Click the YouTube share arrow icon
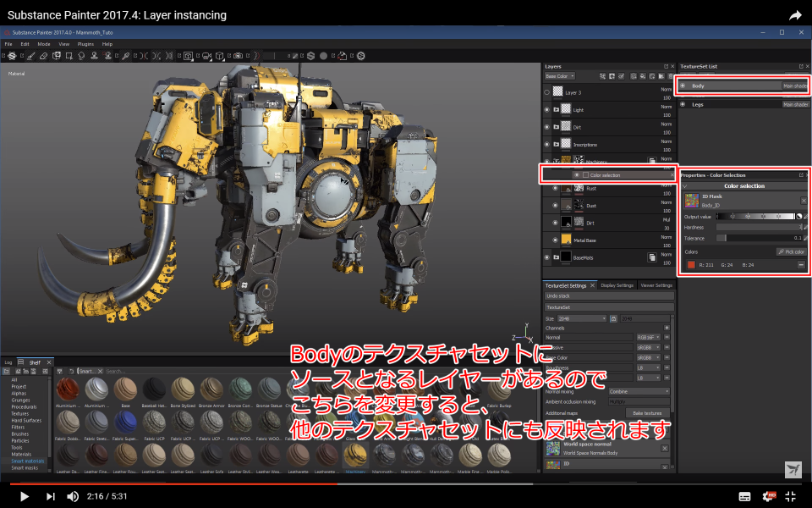Screen dimensions: 812x508 [795, 15]
